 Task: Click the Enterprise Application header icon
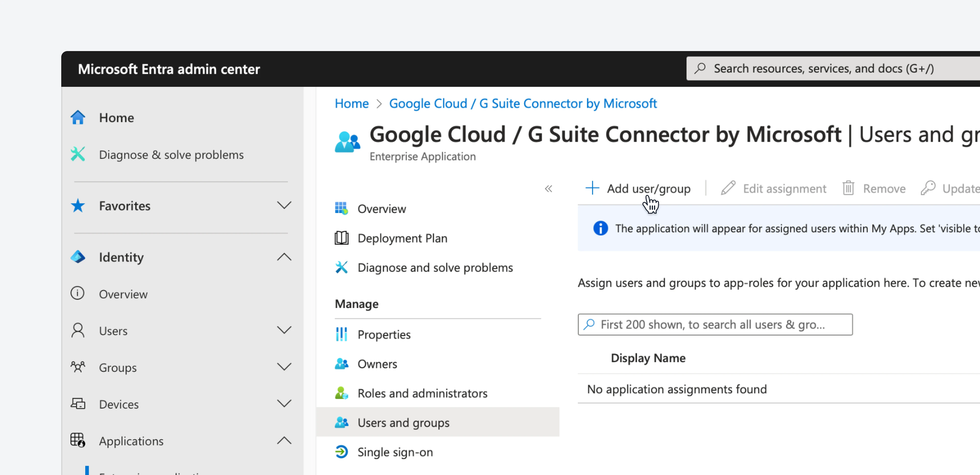pos(347,142)
